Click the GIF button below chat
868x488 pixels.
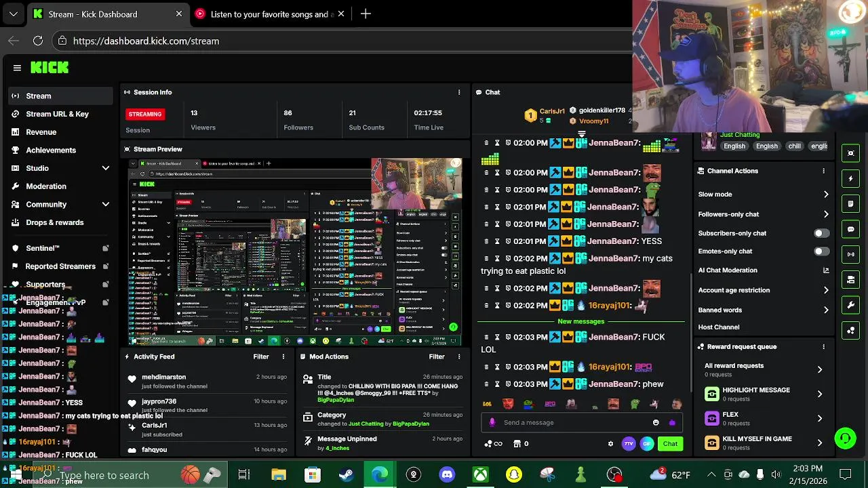click(x=647, y=444)
